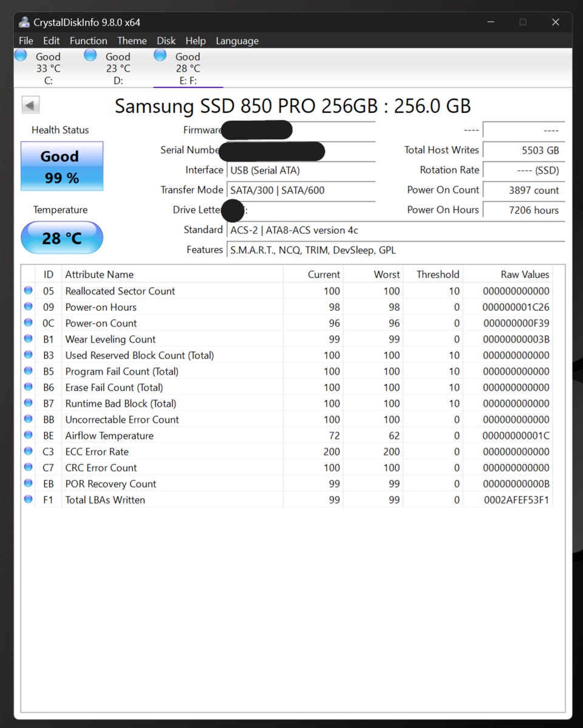Click the Standard field ACS-2 | ATA8-ACS
This screenshot has width=583, height=728.
point(396,230)
